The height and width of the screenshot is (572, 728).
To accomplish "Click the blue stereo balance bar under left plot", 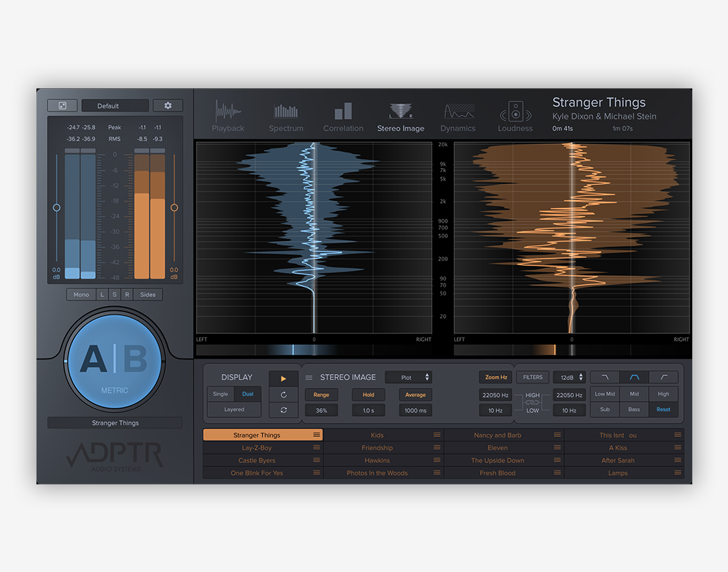I will click(x=314, y=349).
